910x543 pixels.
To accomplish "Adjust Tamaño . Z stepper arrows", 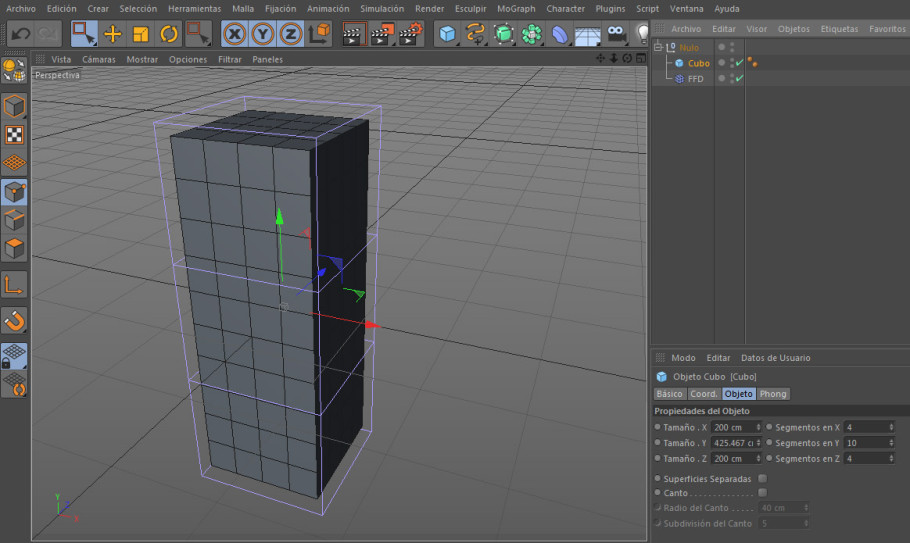I will [758, 458].
